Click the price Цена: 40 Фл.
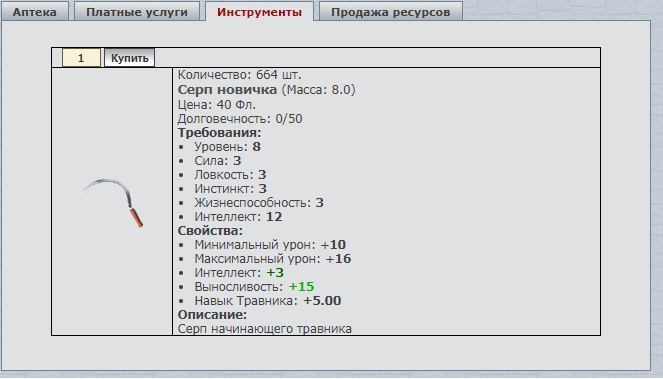 coord(216,104)
